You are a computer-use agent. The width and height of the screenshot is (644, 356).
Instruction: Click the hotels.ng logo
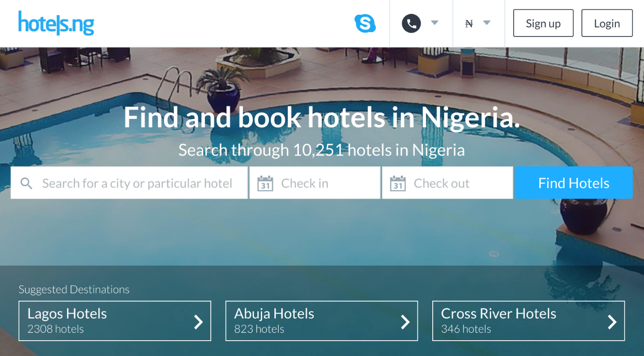56,24
